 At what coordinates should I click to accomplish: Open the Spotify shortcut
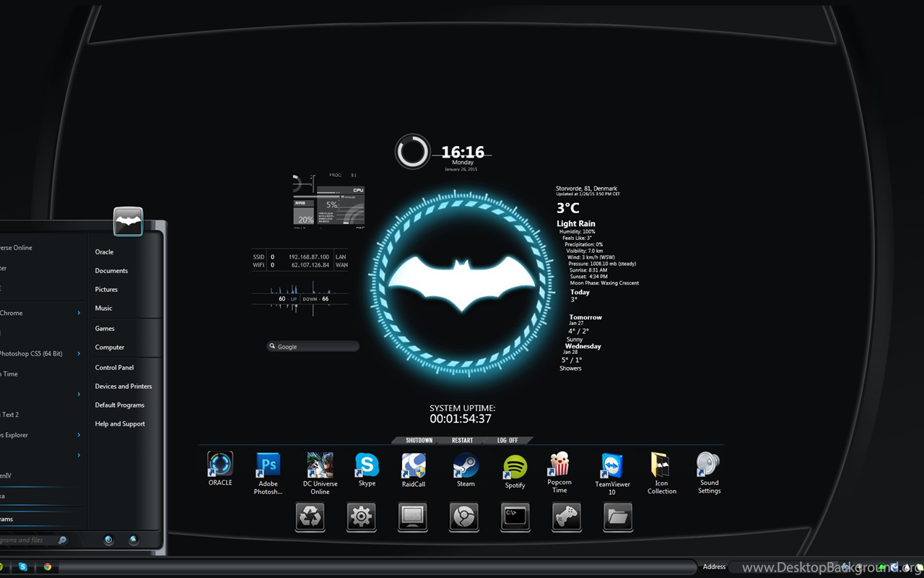(515, 472)
